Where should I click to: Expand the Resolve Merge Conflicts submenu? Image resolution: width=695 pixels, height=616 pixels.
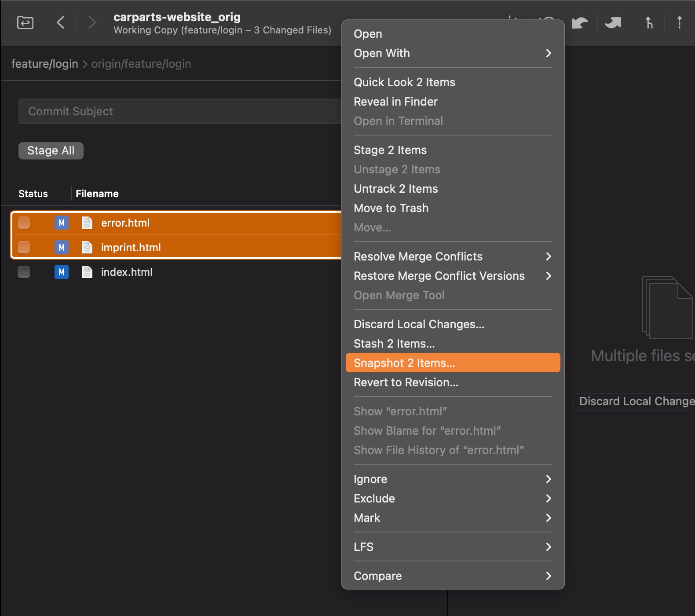pos(452,257)
